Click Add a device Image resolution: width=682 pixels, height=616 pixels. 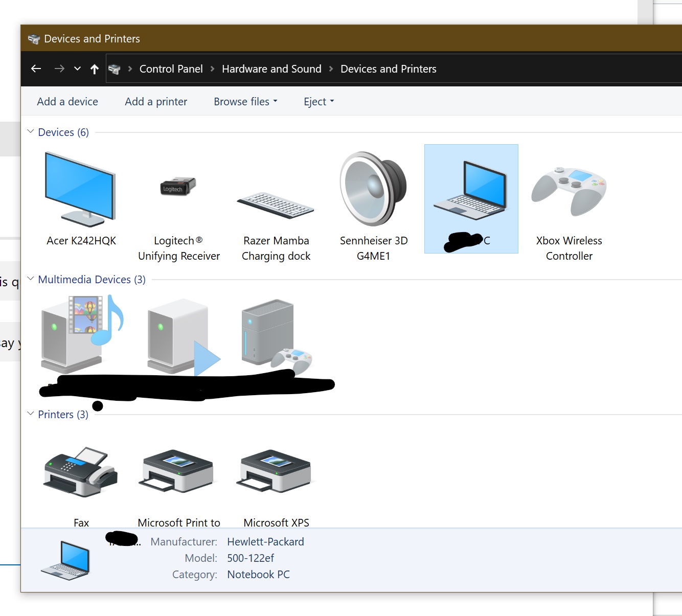pos(67,102)
